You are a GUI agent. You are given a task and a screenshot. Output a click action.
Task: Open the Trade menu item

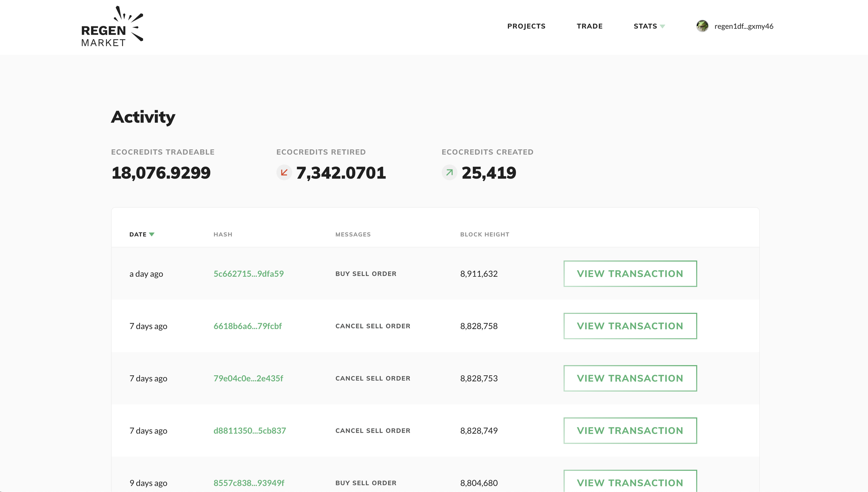click(590, 26)
